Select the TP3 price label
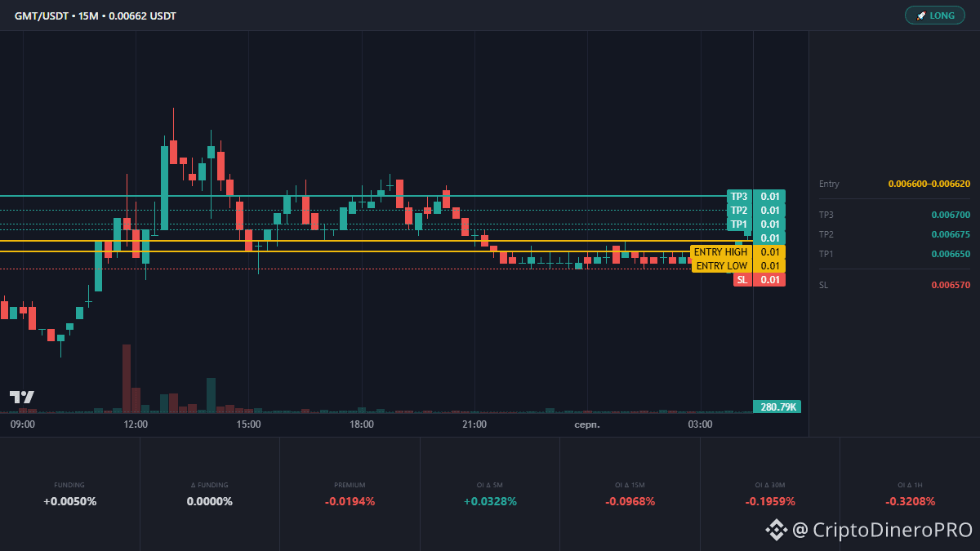The image size is (980, 551). pyautogui.click(x=739, y=197)
